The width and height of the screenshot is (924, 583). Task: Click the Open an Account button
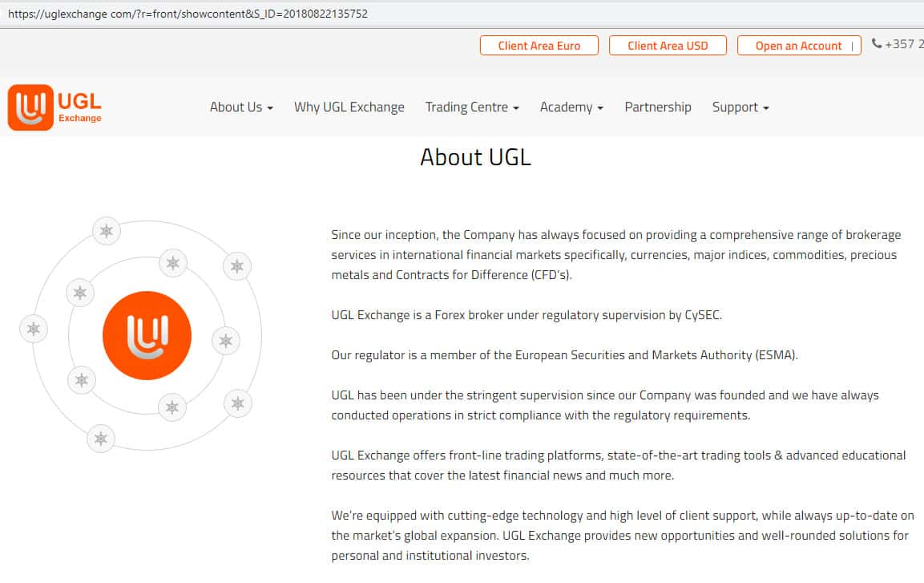tap(799, 46)
